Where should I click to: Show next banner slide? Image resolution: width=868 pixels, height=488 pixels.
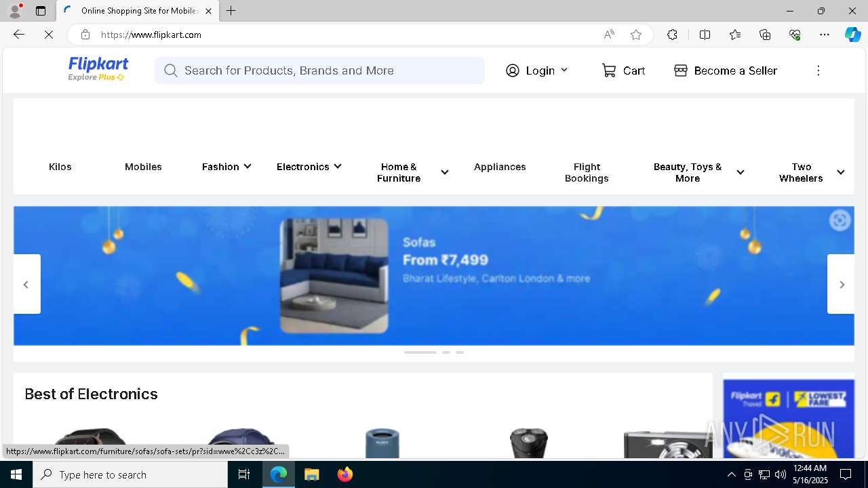pos(841,284)
